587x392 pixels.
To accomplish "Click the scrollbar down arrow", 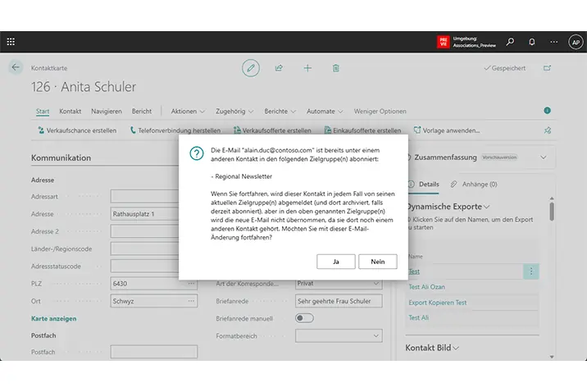I will (552, 357).
